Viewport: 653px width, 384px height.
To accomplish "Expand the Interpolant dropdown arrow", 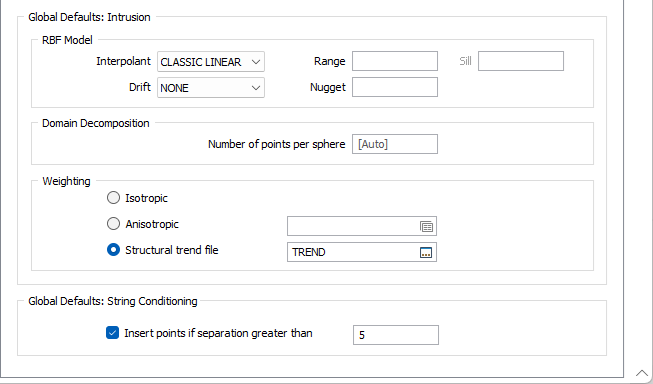I will pos(256,62).
